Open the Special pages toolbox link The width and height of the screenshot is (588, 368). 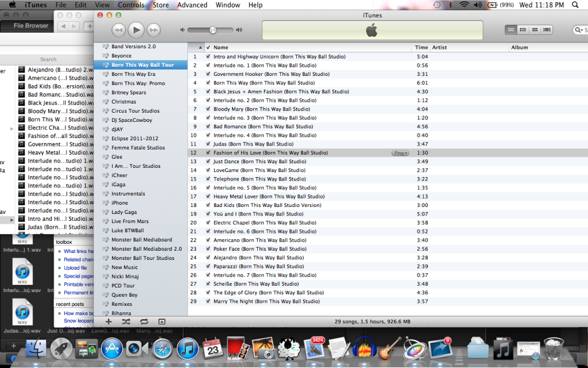[78, 276]
